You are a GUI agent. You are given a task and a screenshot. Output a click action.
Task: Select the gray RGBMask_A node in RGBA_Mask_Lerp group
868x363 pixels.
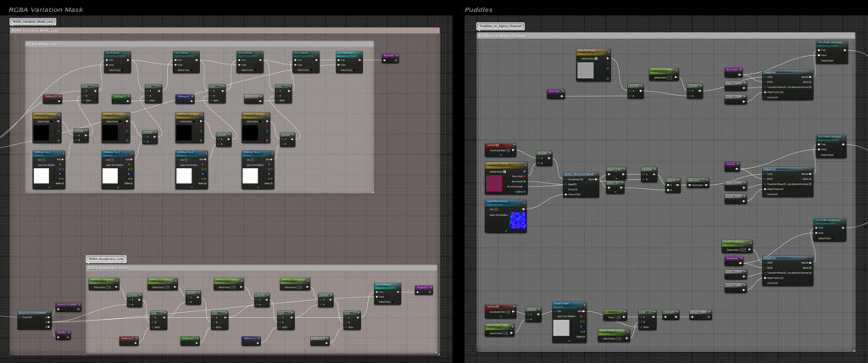point(253,98)
